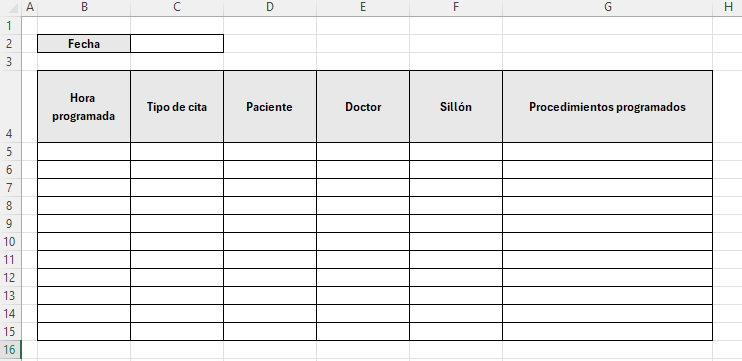The width and height of the screenshot is (742, 361).
Task: Select column D header
Action: click(269, 7)
